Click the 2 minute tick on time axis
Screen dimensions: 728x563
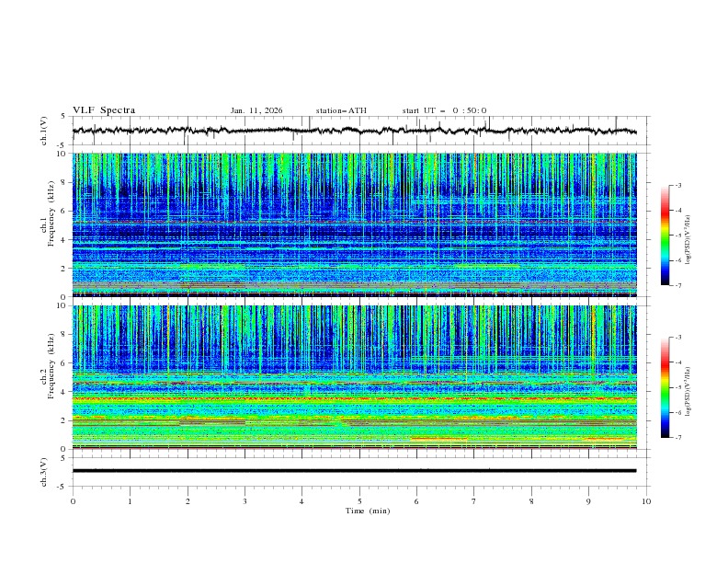tap(188, 501)
